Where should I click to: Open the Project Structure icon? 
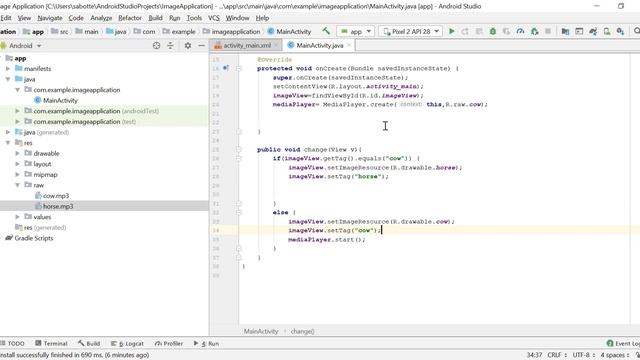click(565, 31)
